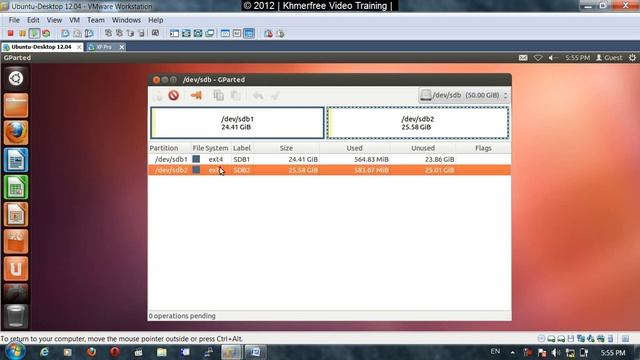640x360 pixels.
Task: Click the GParted paste partition icon
Action: coord(236,96)
